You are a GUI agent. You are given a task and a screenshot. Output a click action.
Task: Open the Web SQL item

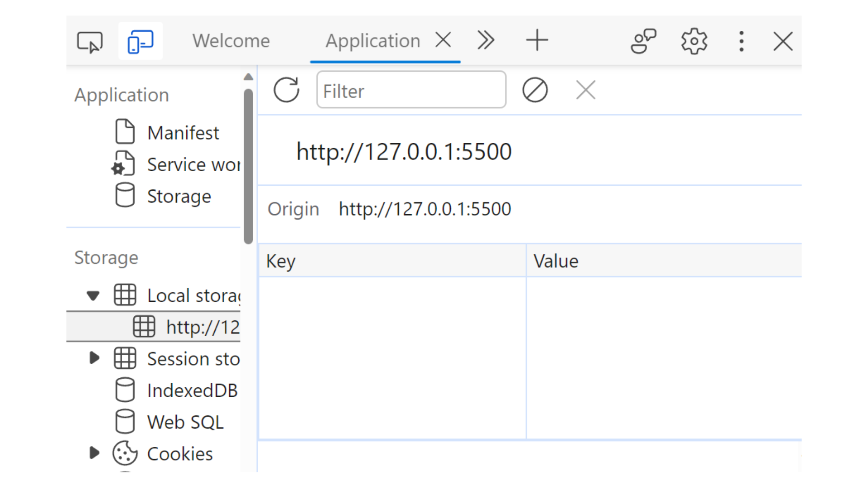coord(185,422)
